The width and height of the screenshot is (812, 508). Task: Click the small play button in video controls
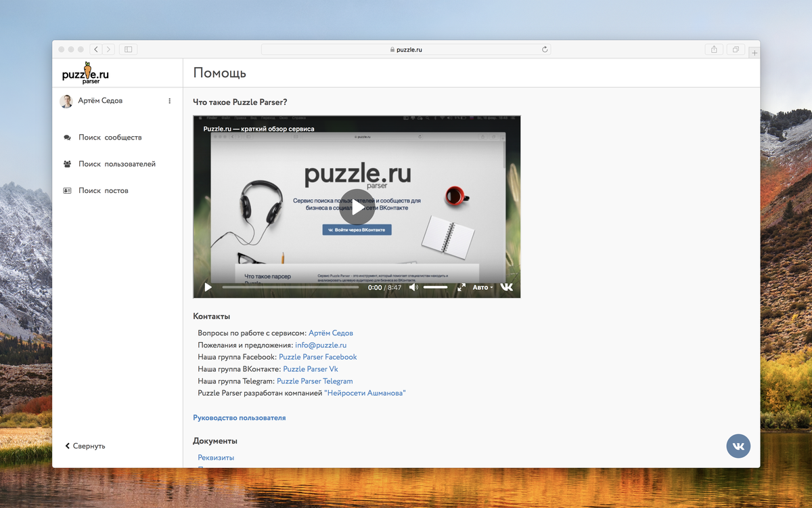pyautogui.click(x=208, y=287)
